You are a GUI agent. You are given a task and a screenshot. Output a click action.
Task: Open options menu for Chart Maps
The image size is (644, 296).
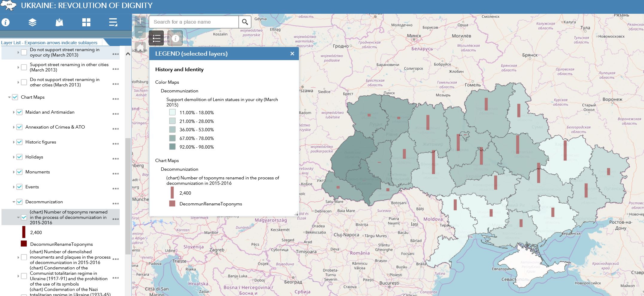tap(116, 99)
